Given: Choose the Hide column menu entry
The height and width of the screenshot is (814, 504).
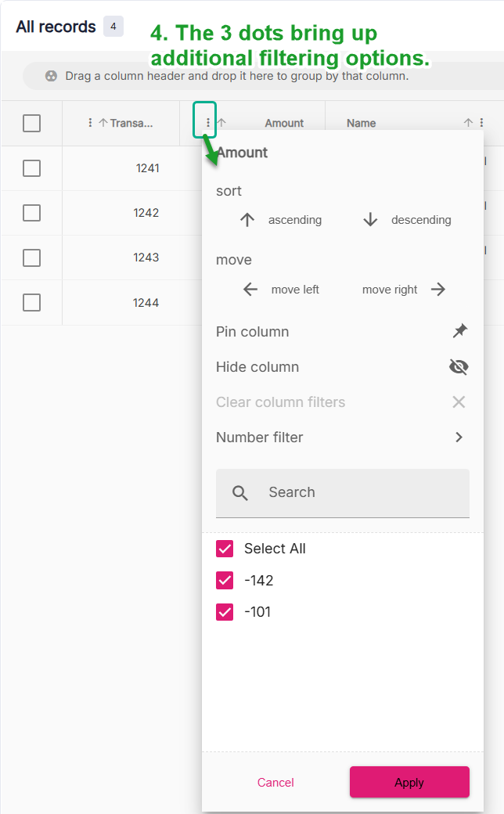Looking at the screenshot, I should click(257, 367).
